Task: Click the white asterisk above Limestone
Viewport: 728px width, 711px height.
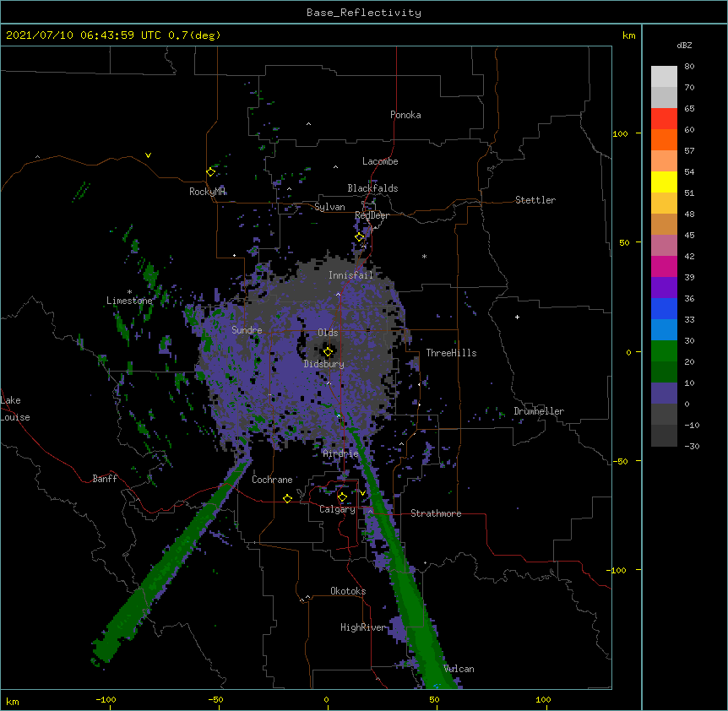Action: click(129, 291)
